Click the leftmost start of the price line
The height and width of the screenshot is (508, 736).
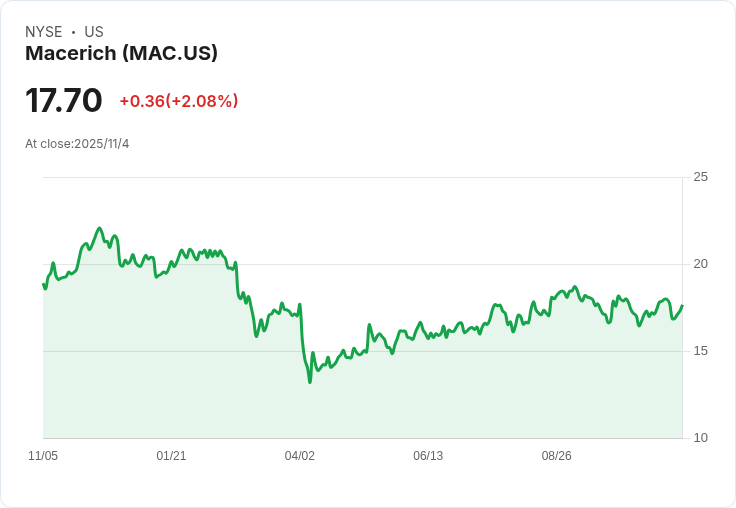pos(43,285)
